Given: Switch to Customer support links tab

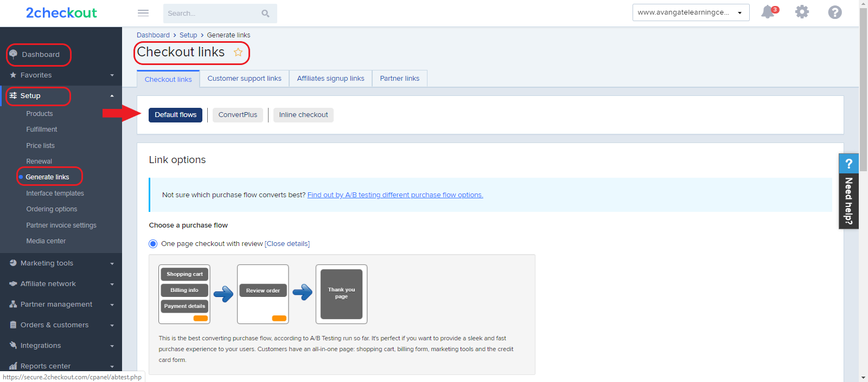Looking at the screenshot, I should pyautogui.click(x=244, y=79).
